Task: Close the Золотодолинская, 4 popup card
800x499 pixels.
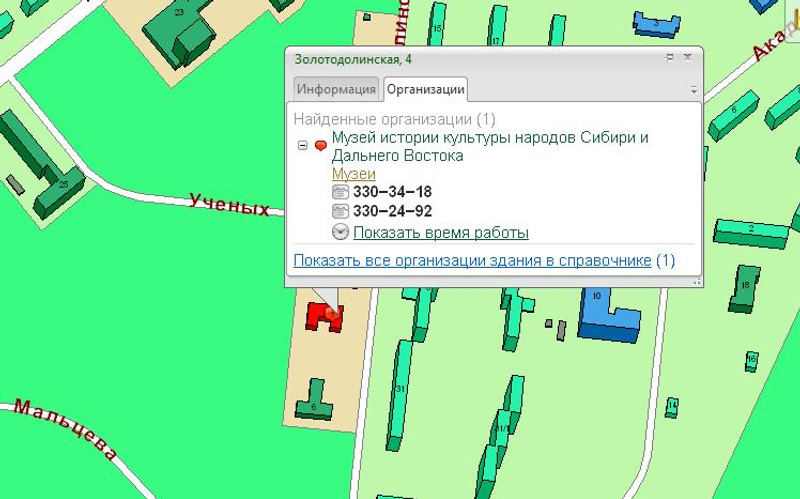Action: pos(687,57)
